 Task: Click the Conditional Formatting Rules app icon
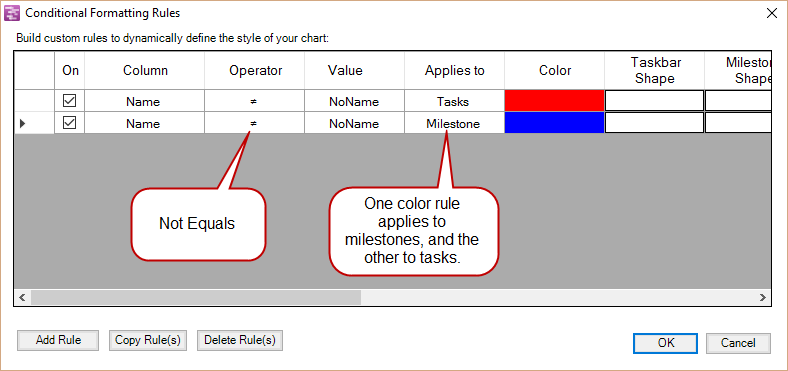[12, 13]
